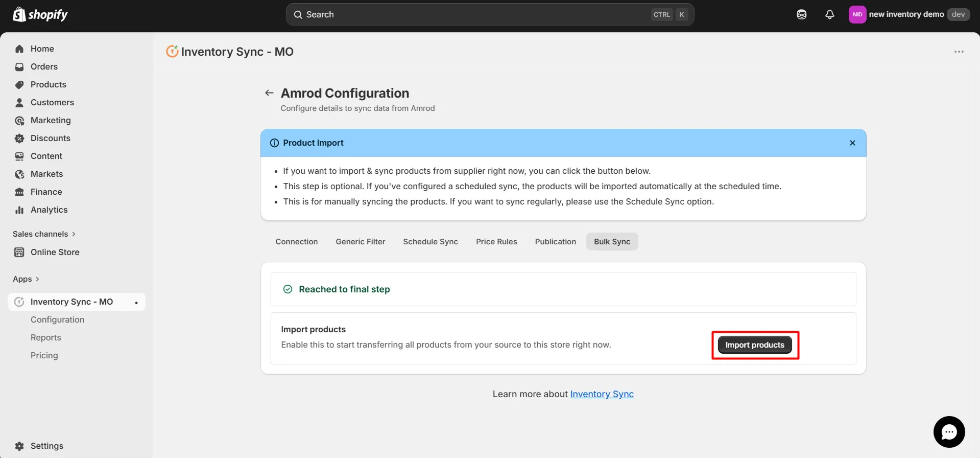This screenshot has width=980, height=458.
Task: Switch to the Generic Filter tab
Action: [x=361, y=242]
